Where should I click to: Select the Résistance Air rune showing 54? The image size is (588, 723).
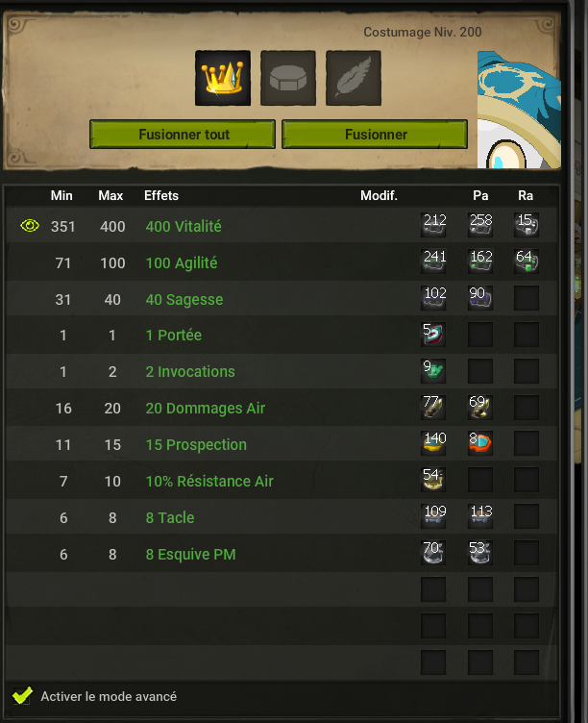tap(433, 480)
